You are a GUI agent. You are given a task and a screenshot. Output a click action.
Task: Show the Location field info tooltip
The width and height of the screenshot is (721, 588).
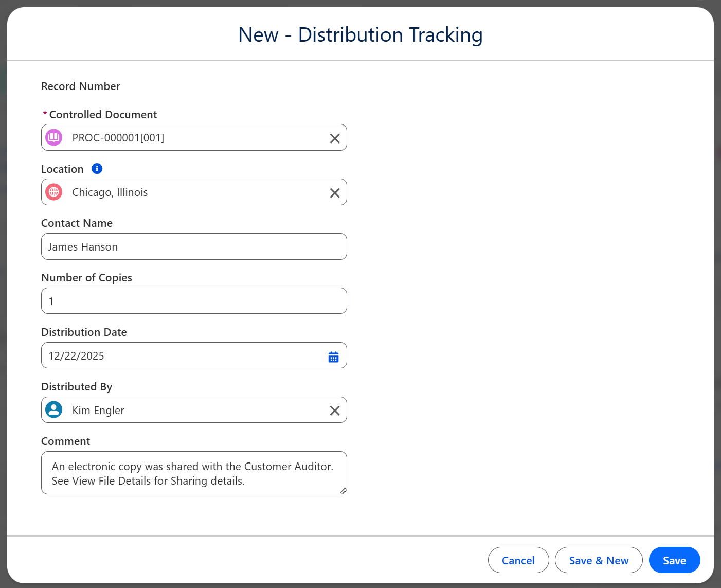(x=97, y=169)
